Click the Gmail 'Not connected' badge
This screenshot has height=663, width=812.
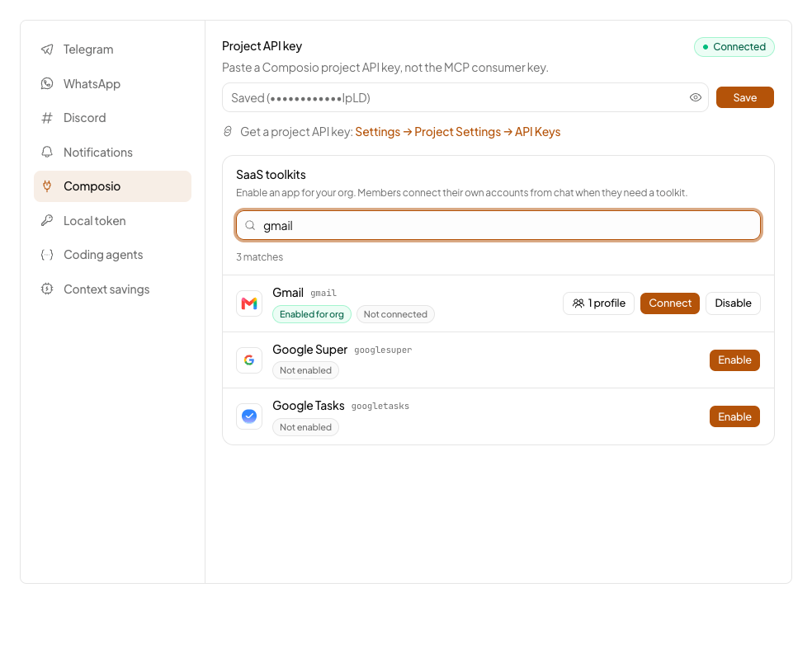pos(395,314)
